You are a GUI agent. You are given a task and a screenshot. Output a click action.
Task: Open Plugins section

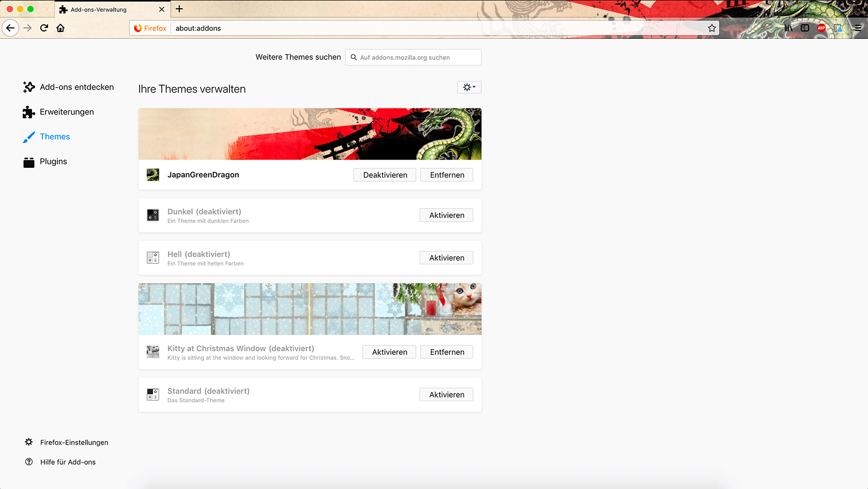pos(45,162)
